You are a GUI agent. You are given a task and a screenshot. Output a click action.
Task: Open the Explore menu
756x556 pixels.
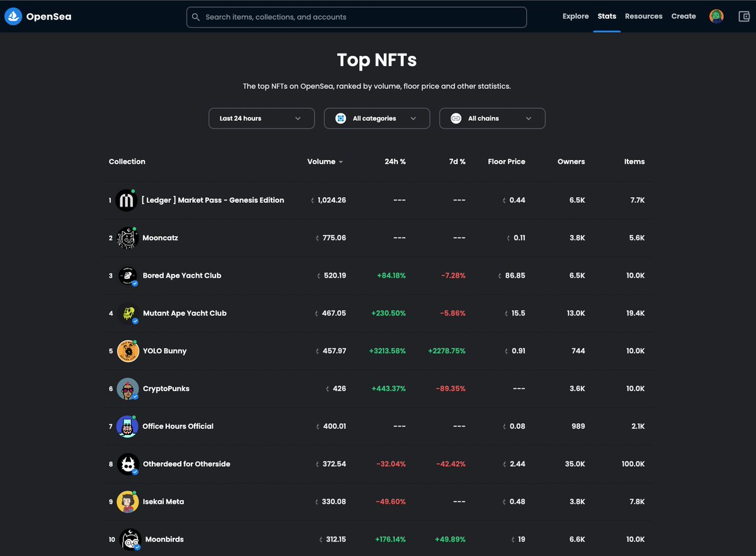click(576, 16)
